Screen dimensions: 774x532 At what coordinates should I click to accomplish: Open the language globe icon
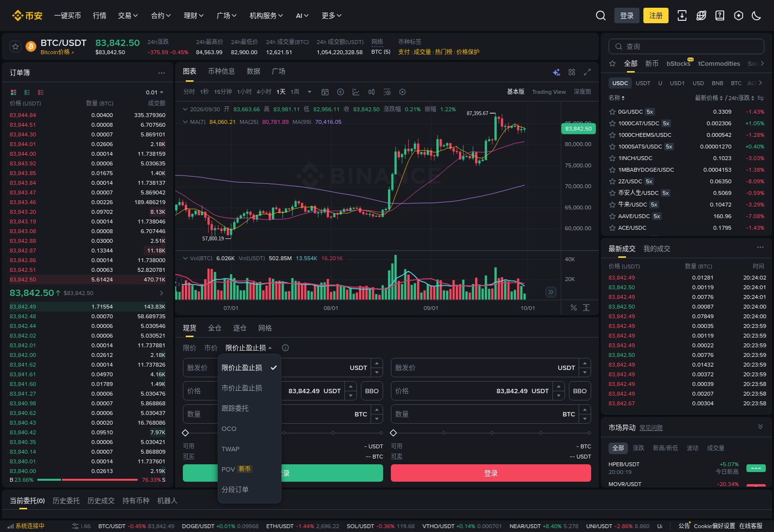pos(701,16)
